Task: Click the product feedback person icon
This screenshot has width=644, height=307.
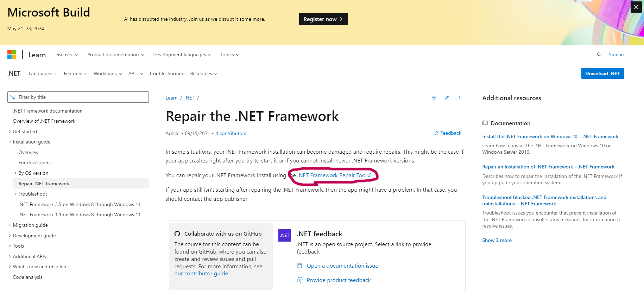Action: click(x=299, y=280)
